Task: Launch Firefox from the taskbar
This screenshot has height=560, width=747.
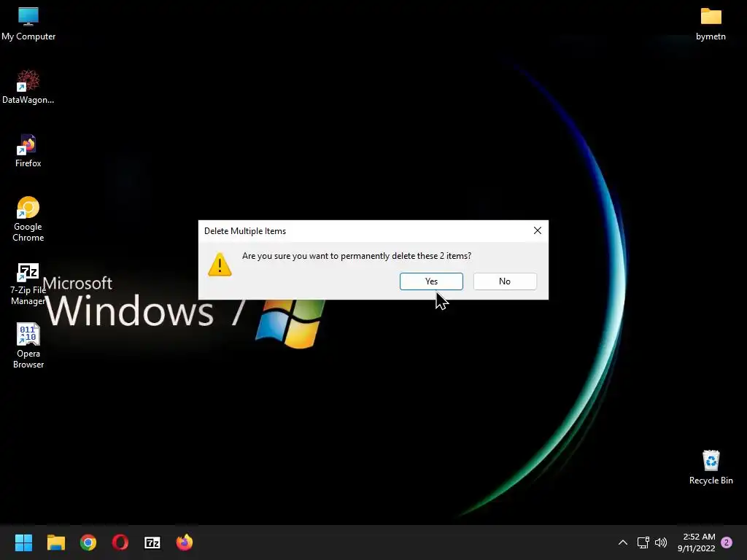Action: (x=185, y=542)
